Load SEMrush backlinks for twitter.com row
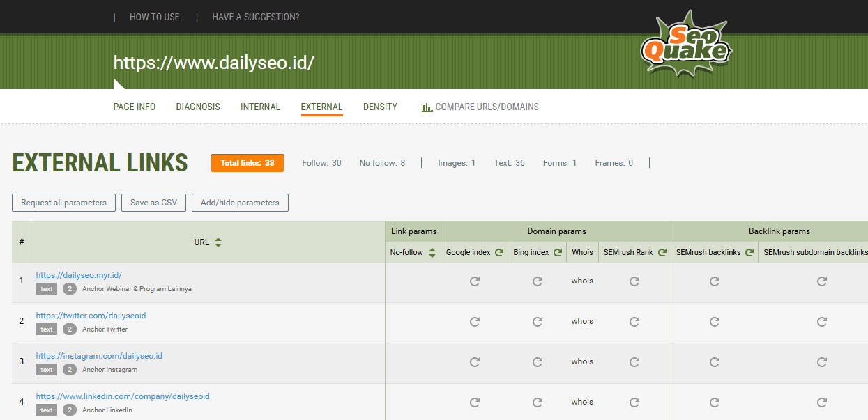The width and height of the screenshot is (868, 420). (x=715, y=322)
